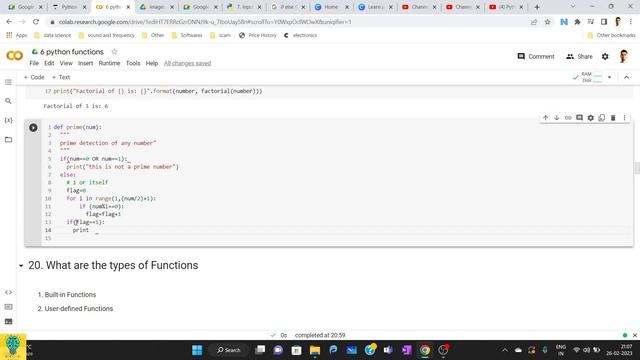Open the command palette sidebar icon
Viewport: 640px width, 360px height.
tap(8, 307)
